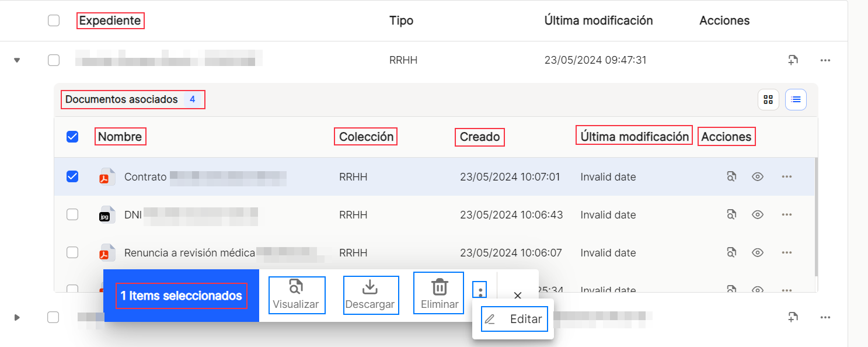This screenshot has width=868, height=347.
Task: Check the Renuncia a revisión médica checkbox
Action: (72, 252)
